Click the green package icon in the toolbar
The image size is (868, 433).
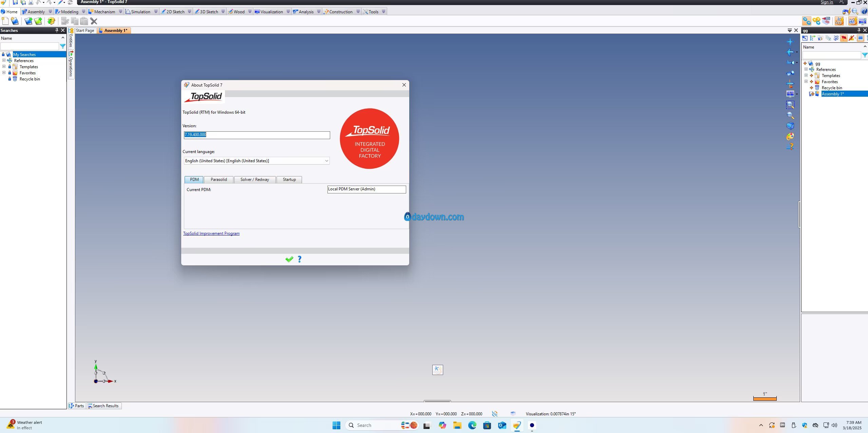coord(51,21)
